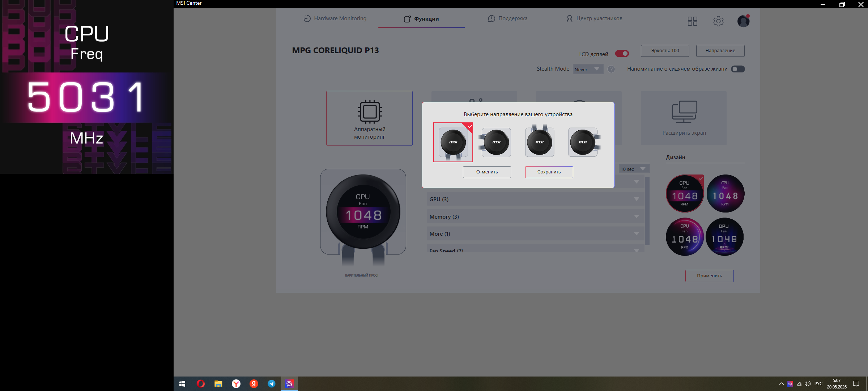Select the checked red-ring design thumbnail

684,193
